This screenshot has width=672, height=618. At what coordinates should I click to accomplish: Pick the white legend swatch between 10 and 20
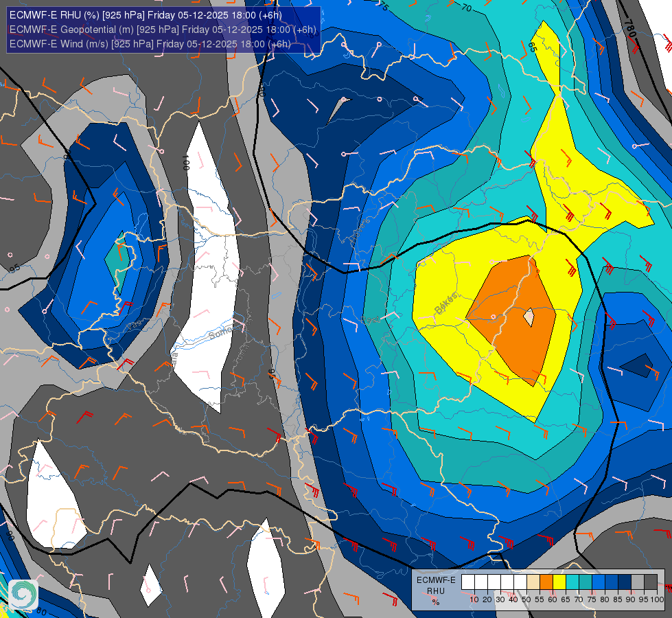point(481,582)
